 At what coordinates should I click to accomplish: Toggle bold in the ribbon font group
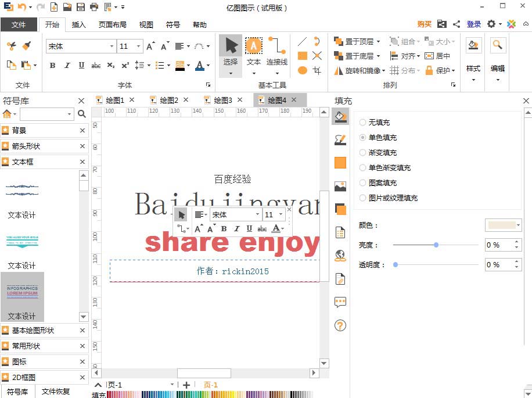pos(52,65)
